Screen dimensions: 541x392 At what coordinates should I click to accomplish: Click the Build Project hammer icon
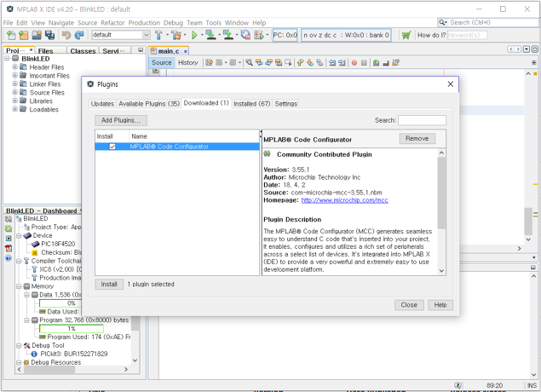pos(158,35)
